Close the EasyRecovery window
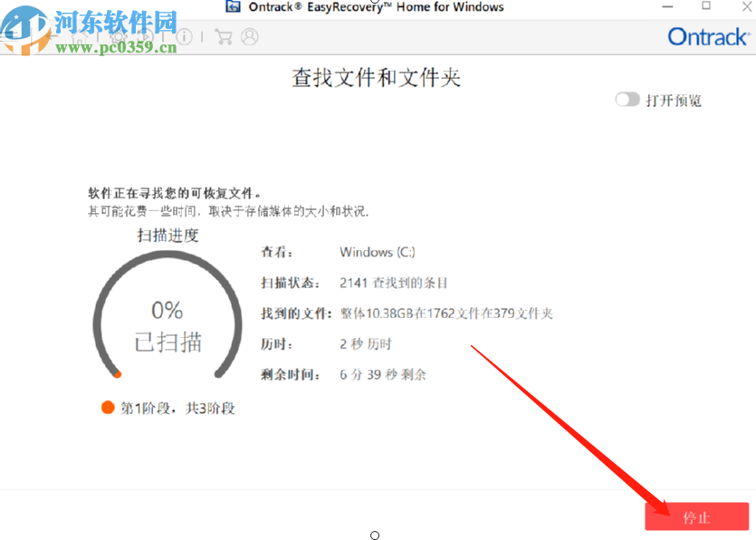756x540 pixels. (x=746, y=6)
